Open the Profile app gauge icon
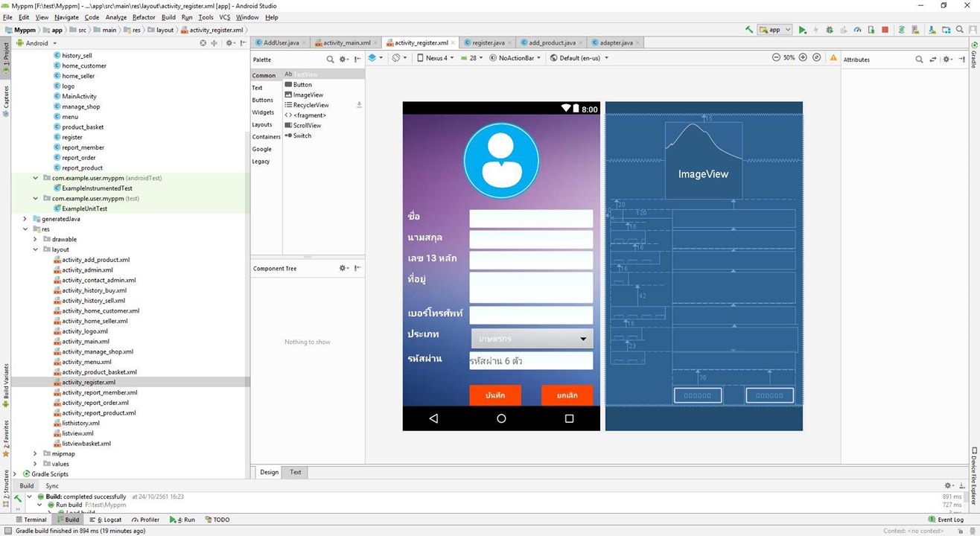 click(857, 30)
